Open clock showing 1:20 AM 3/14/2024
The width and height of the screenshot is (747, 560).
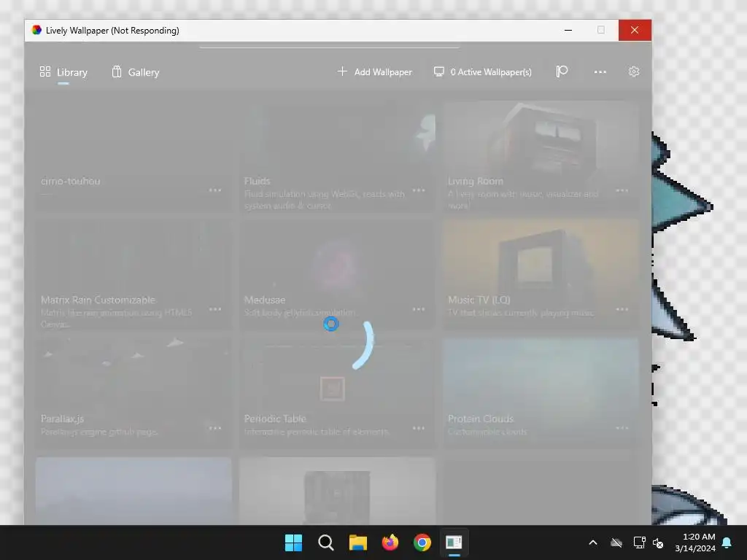[x=695, y=542]
